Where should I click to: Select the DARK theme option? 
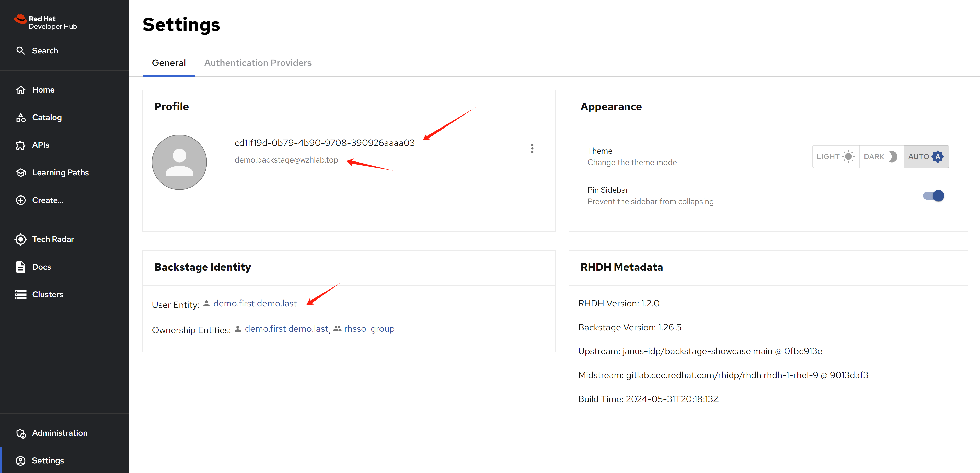coord(880,156)
